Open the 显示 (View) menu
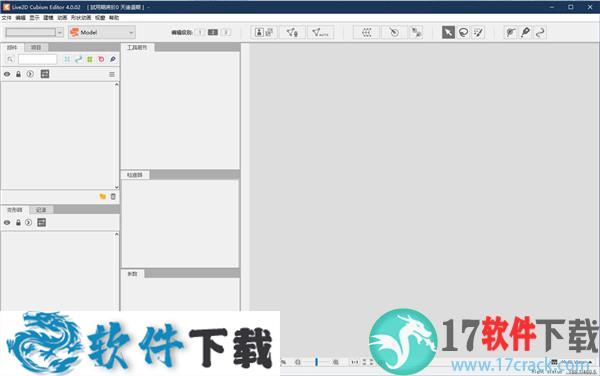600x376 pixels. click(34, 18)
